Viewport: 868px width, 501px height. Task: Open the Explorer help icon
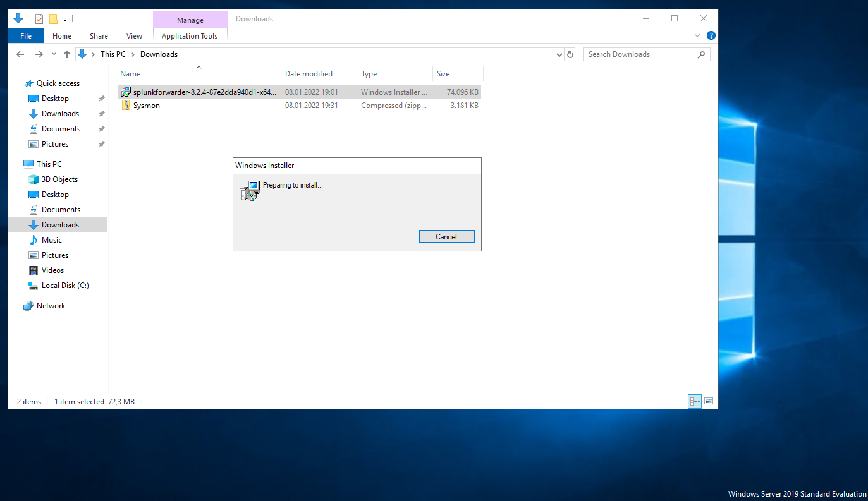711,36
